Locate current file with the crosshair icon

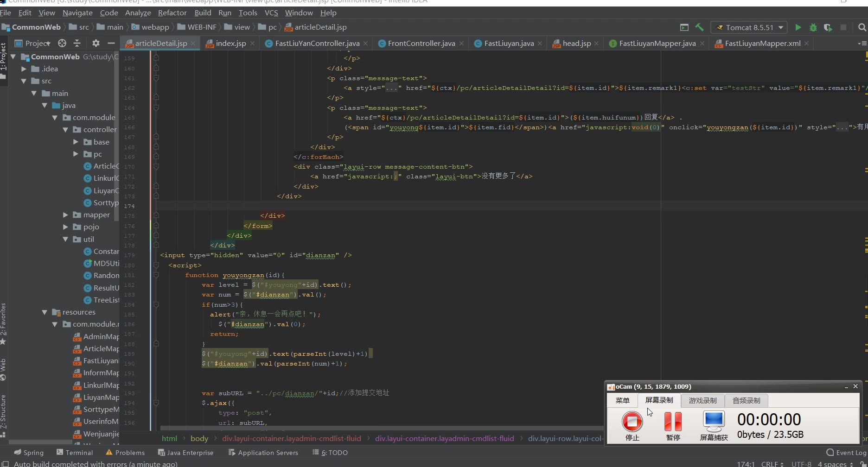point(62,43)
